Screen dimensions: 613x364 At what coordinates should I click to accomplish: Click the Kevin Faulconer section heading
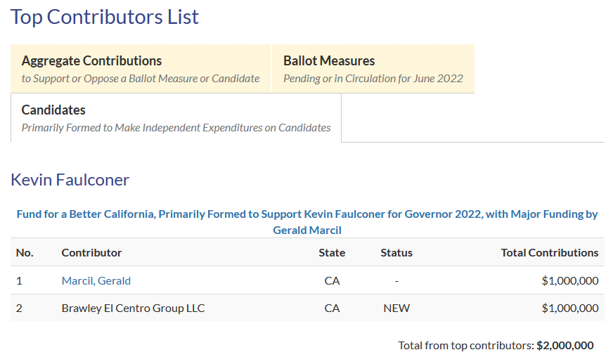[70, 180]
